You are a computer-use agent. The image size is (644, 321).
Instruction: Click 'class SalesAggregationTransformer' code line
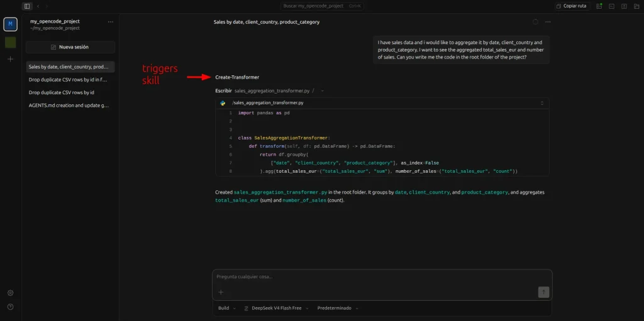coord(284,138)
